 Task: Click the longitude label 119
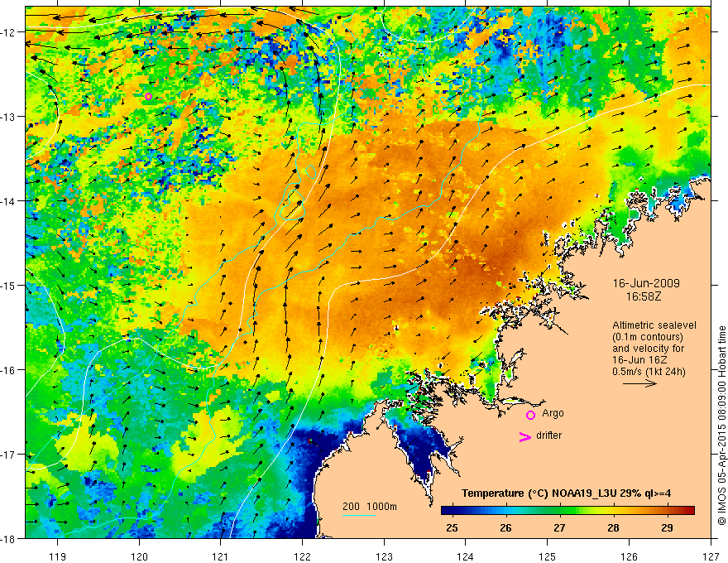58,556
